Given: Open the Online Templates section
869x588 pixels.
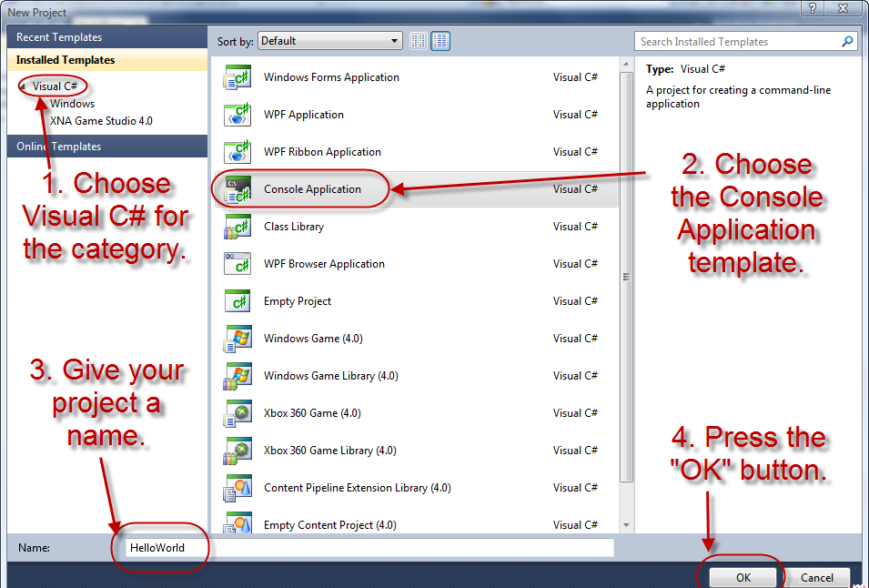Looking at the screenshot, I should (107, 147).
